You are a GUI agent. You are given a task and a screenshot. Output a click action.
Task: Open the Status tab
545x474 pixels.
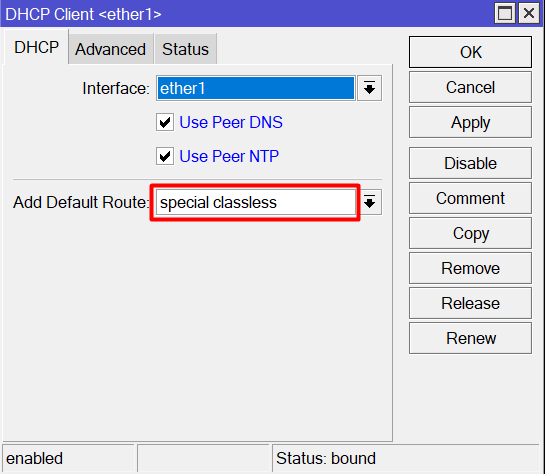click(186, 49)
